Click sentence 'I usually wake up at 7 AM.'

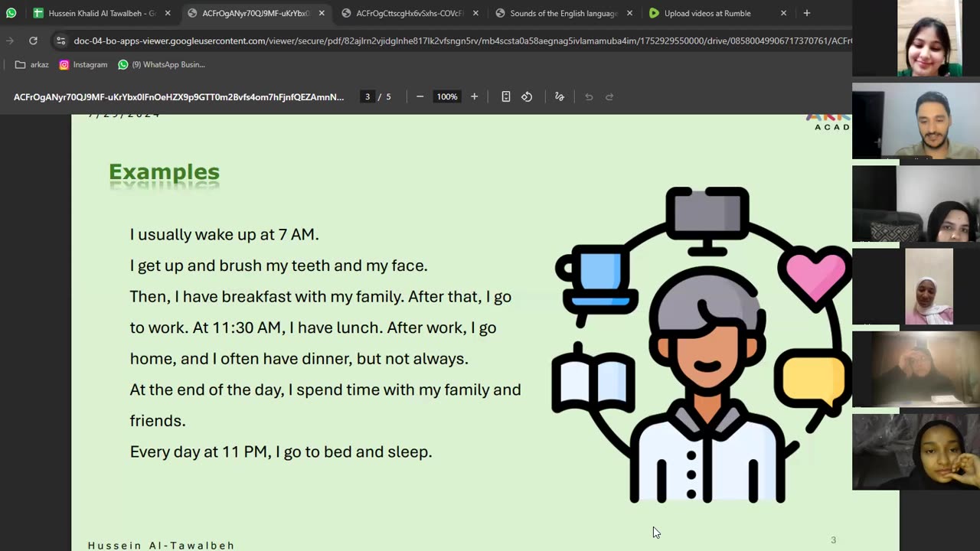coord(224,235)
